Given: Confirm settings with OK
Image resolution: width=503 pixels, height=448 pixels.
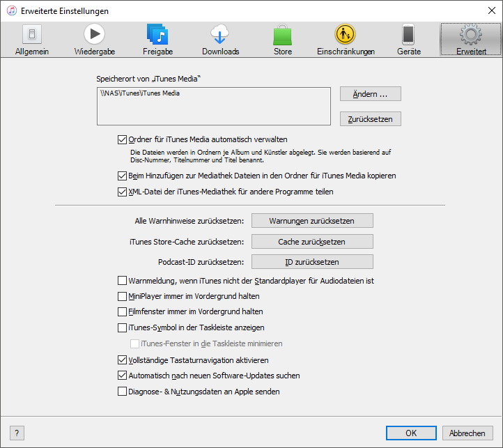Looking at the screenshot, I should click(x=411, y=433).
